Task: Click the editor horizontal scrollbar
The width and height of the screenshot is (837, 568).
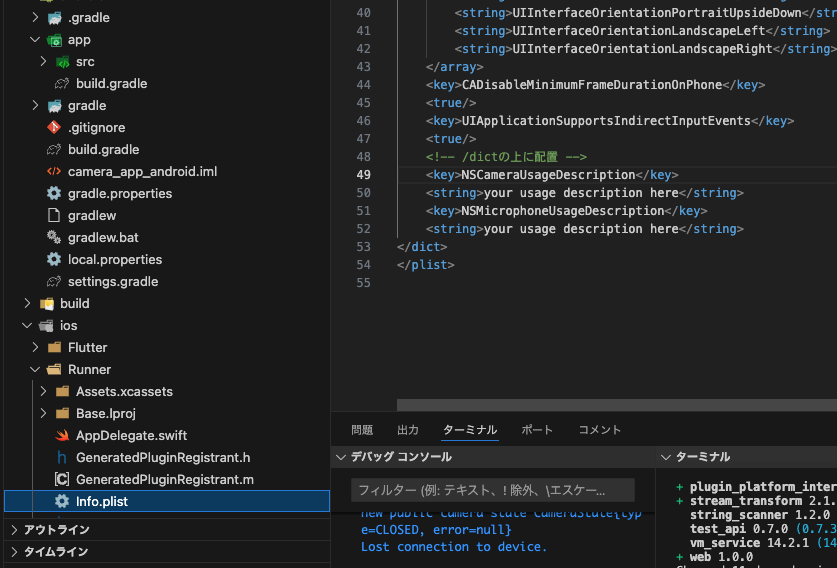Action: point(617,405)
